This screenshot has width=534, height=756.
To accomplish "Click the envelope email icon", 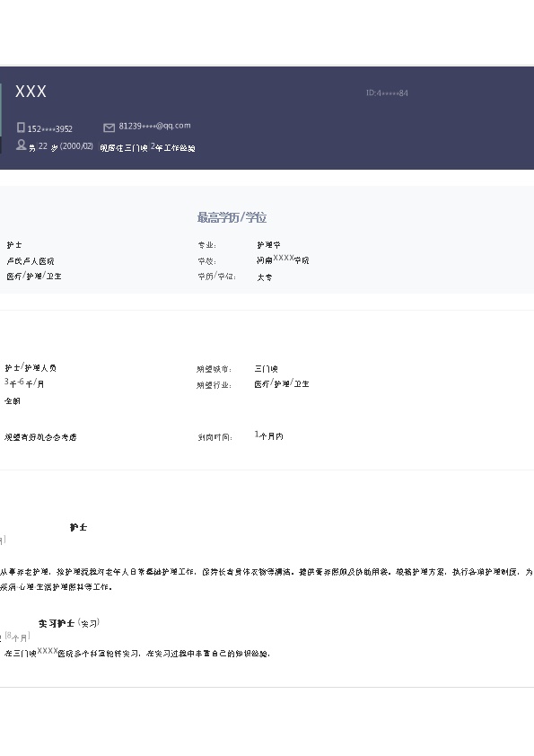I will click(x=109, y=127).
